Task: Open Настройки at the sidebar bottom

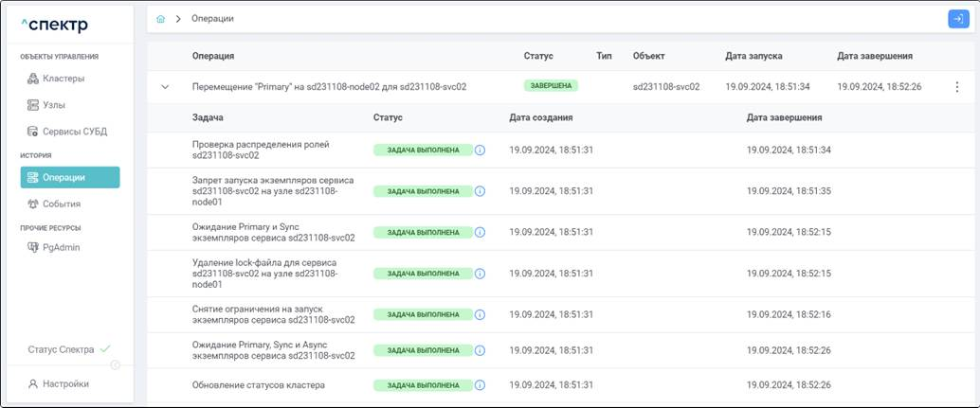Action: click(x=64, y=384)
